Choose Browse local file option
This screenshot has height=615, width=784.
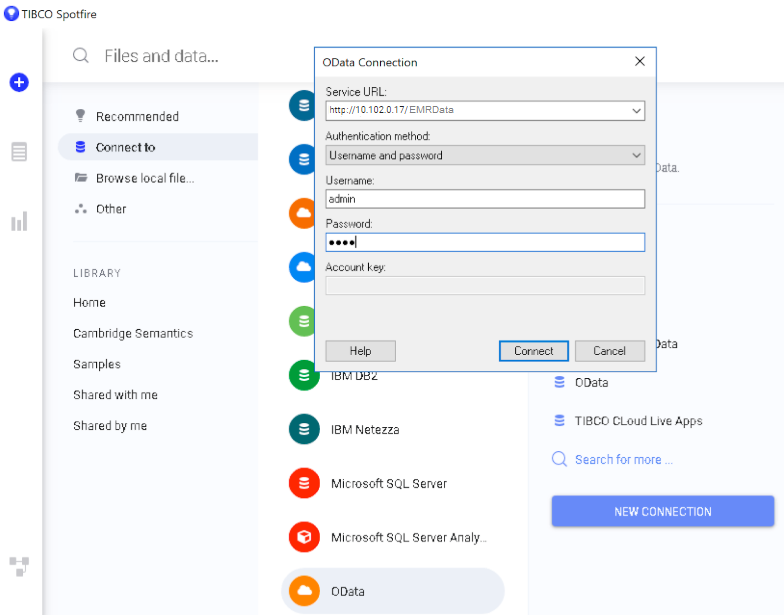tap(145, 178)
